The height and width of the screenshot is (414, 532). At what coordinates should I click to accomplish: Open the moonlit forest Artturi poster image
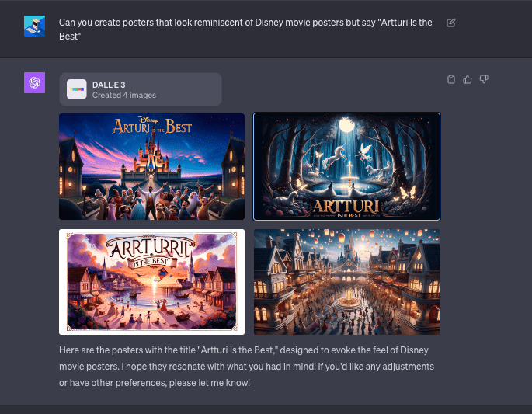346,167
